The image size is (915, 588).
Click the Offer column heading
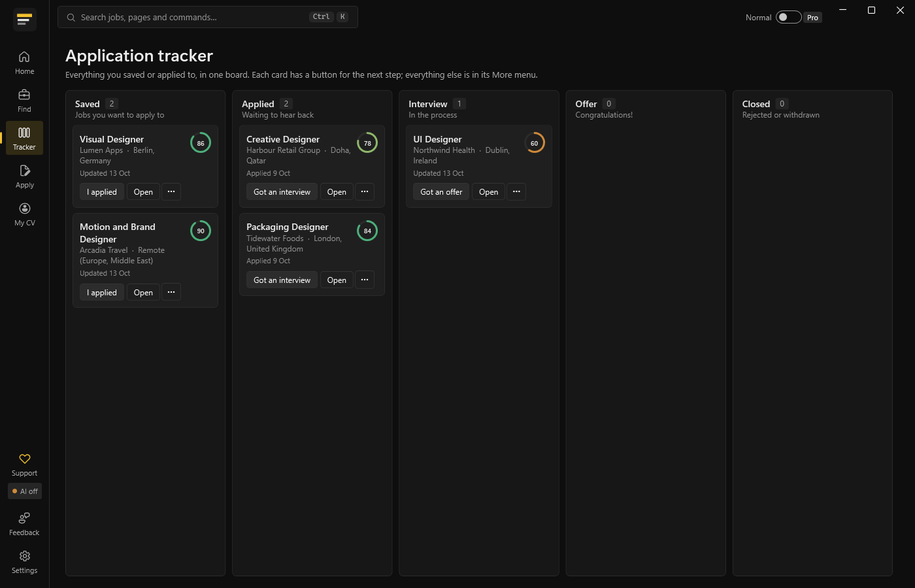586,104
